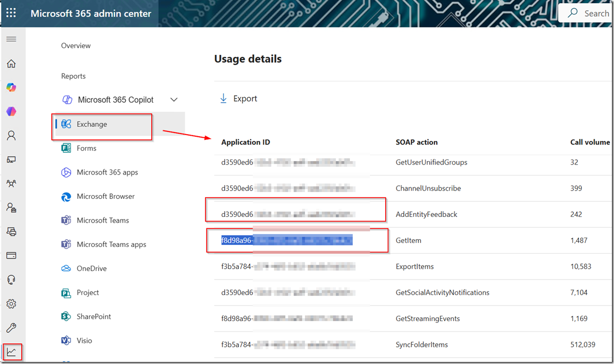Image resolution: width=614 pixels, height=364 pixels.
Task: Select the ExportItems SOAP action cell
Action: (415, 267)
